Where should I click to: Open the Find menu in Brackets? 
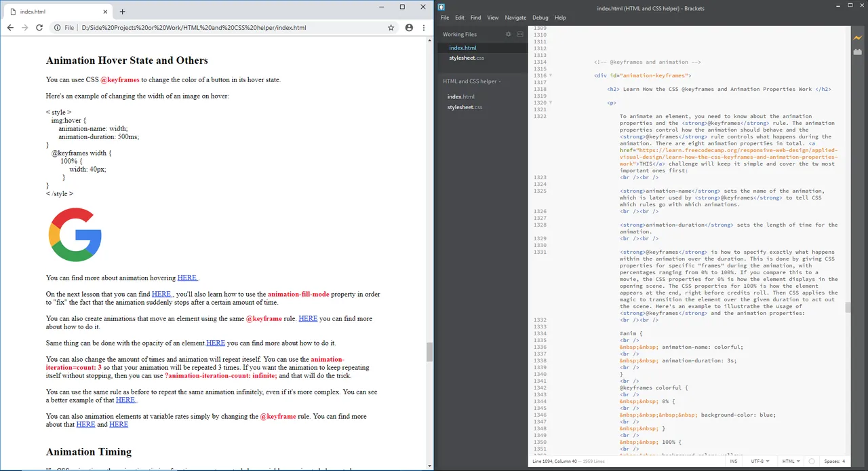click(x=475, y=18)
